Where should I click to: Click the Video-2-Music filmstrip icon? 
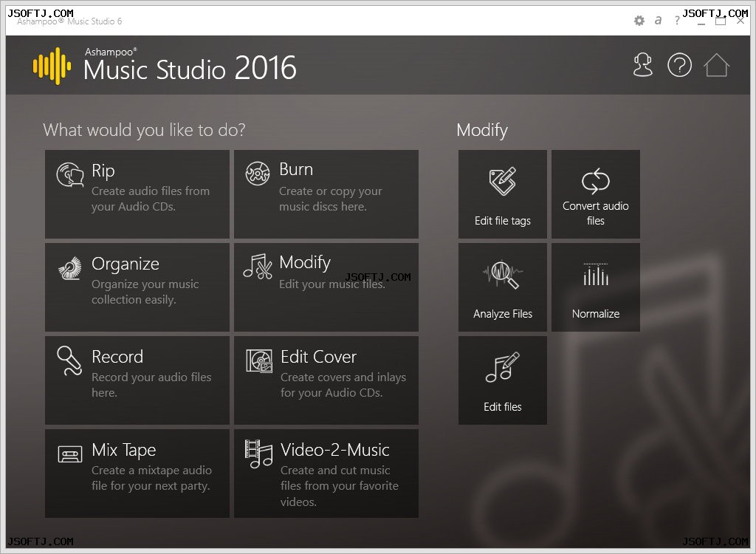tap(259, 454)
